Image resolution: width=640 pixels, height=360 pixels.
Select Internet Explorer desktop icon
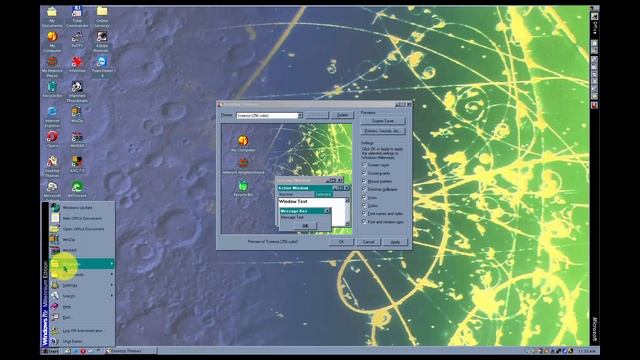[52, 117]
